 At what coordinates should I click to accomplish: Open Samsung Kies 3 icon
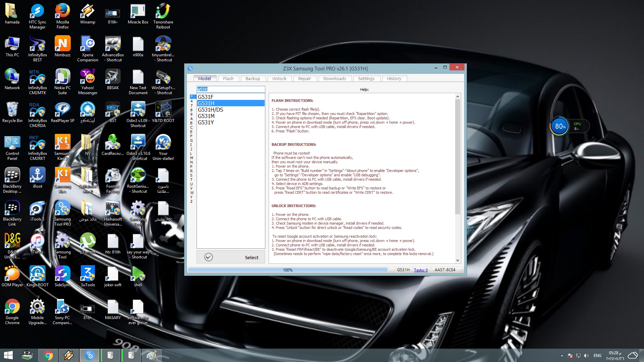[62, 147]
